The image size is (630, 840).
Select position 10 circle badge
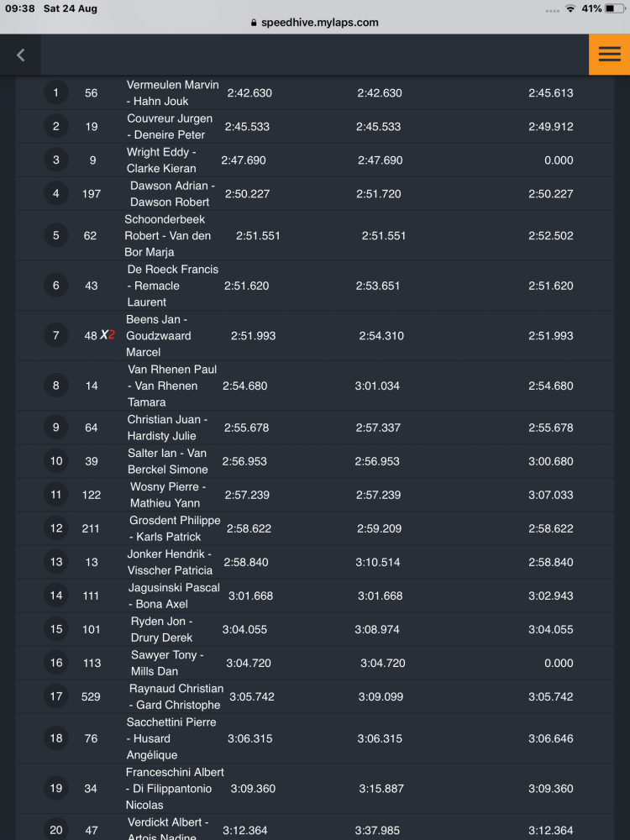pos(55,460)
